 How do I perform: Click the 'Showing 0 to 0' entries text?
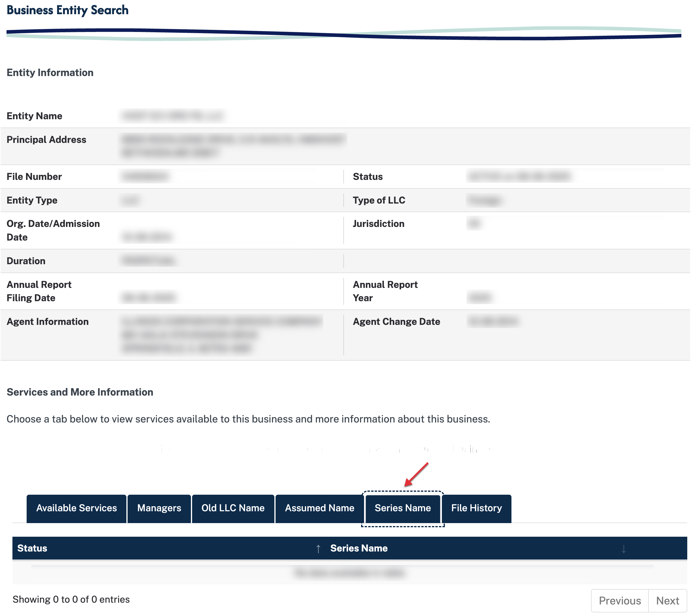tap(71, 599)
